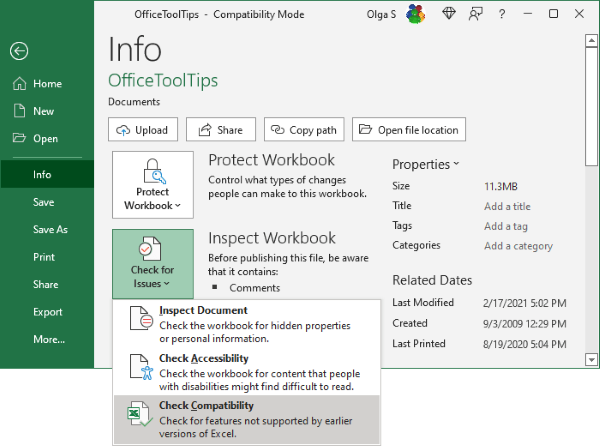Go to the Home page
The width and height of the screenshot is (600, 446).
(x=47, y=84)
